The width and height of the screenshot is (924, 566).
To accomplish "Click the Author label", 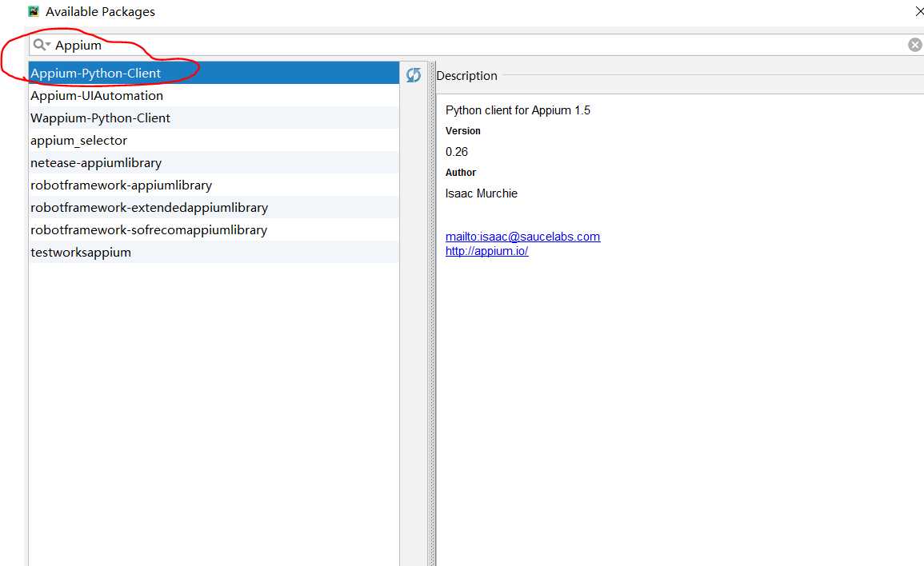I will pos(461,173).
